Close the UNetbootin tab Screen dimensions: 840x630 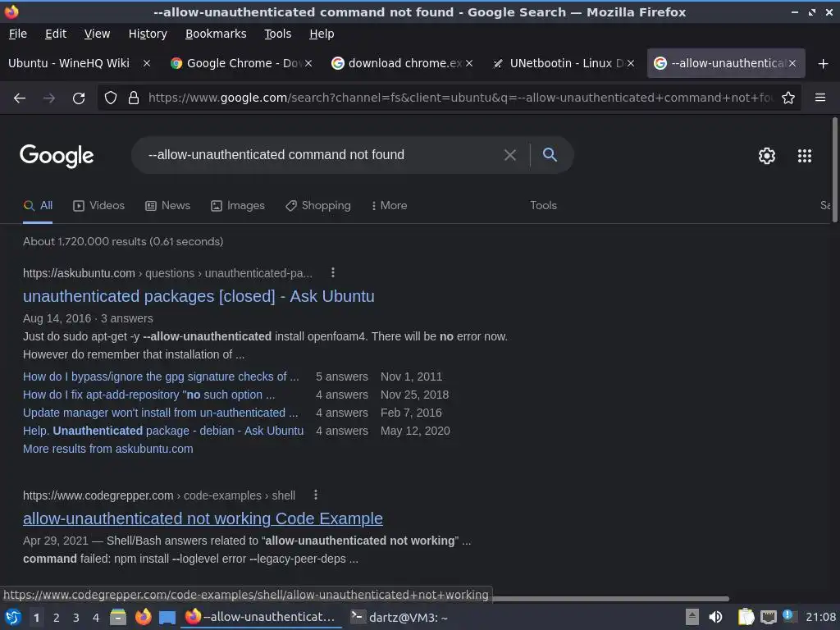coord(631,63)
